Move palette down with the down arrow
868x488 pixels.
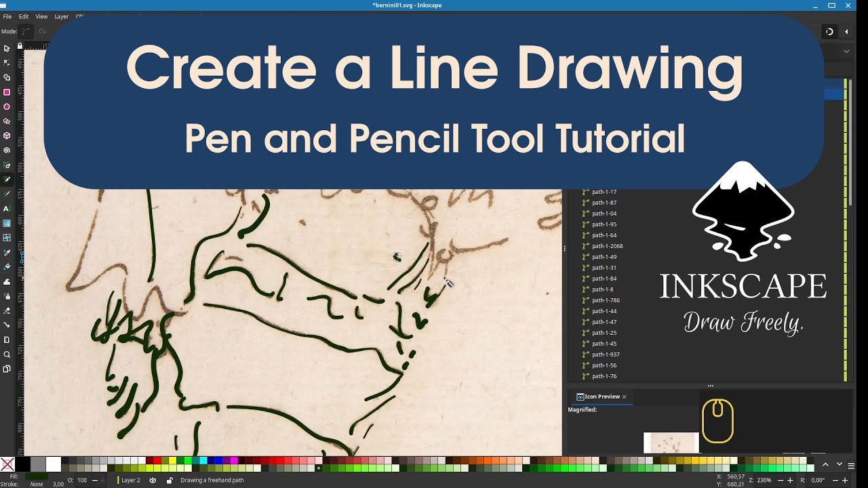tap(839, 464)
